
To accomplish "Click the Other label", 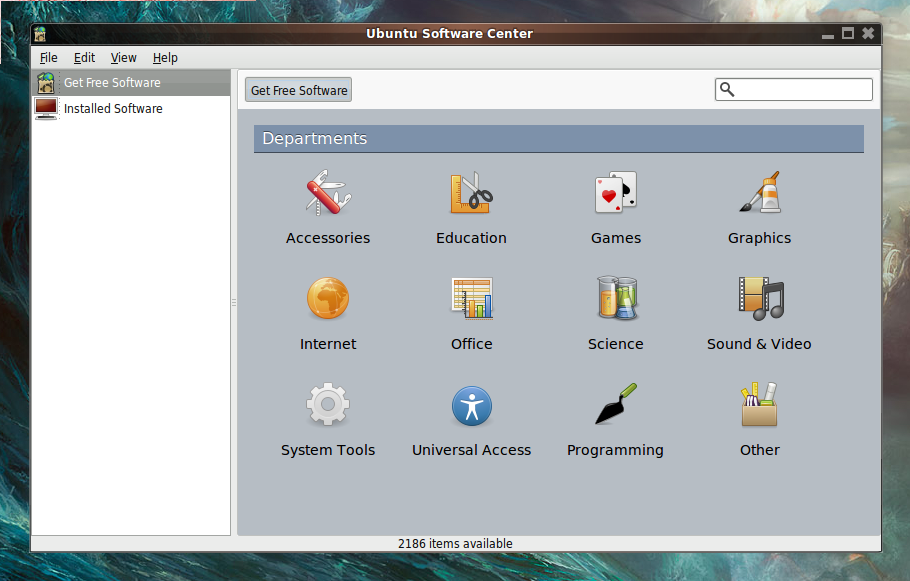I will (760, 450).
